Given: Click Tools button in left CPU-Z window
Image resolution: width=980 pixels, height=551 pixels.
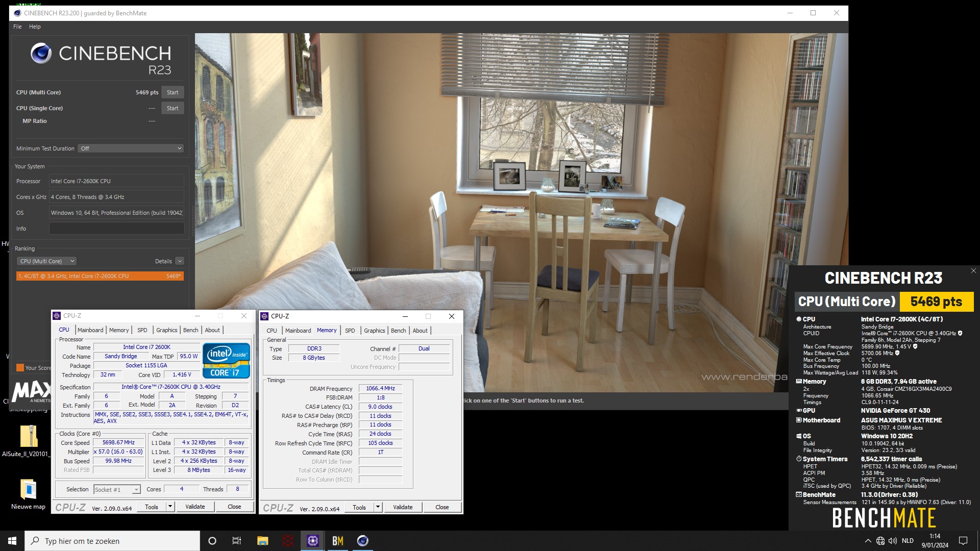Looking at the screenshot, I should coord(152,507).
